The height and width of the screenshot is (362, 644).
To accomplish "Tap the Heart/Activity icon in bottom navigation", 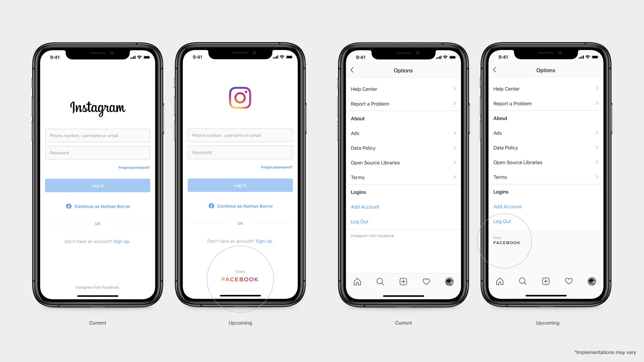I will (426, 282).
